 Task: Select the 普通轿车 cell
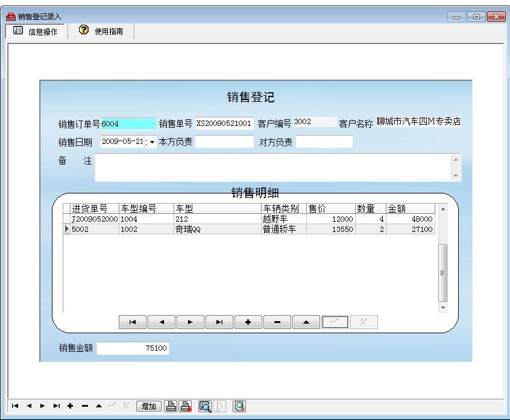(x=284, y=229)
